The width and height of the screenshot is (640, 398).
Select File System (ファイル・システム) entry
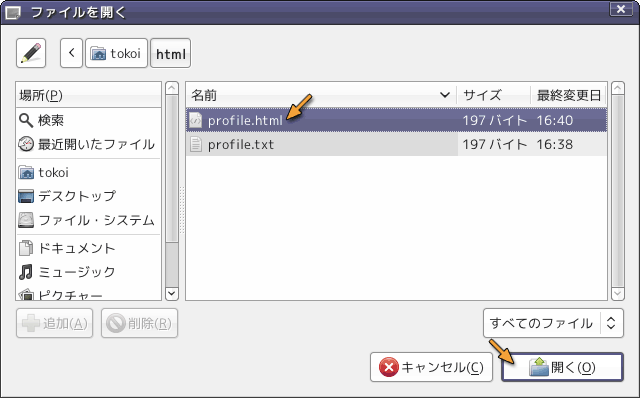(88, 220)
